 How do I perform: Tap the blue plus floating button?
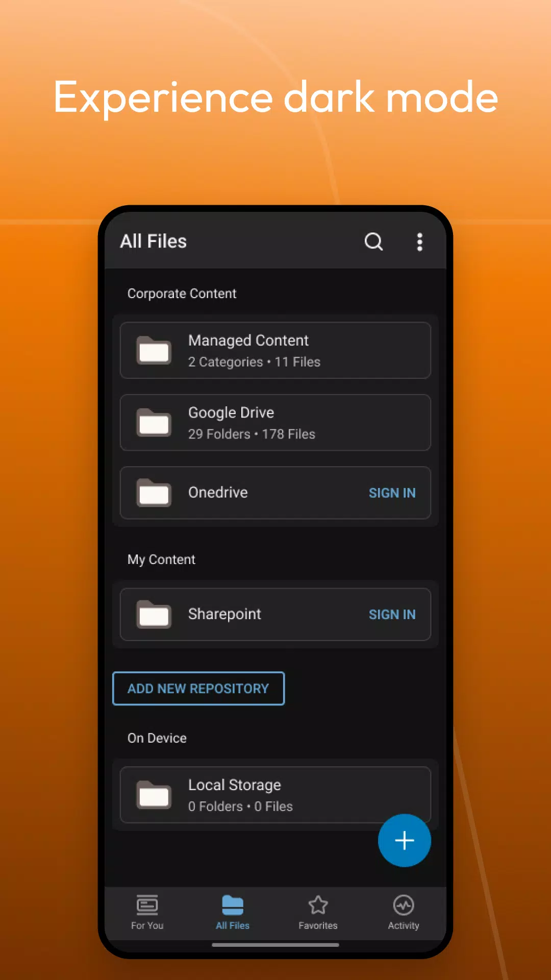[x=405, y=840]
